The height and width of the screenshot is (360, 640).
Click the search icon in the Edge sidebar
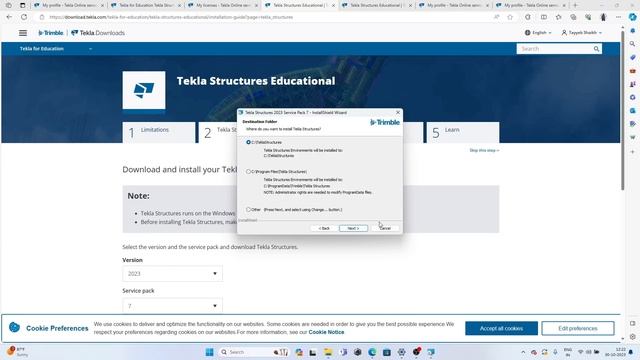tap(633, 44)
